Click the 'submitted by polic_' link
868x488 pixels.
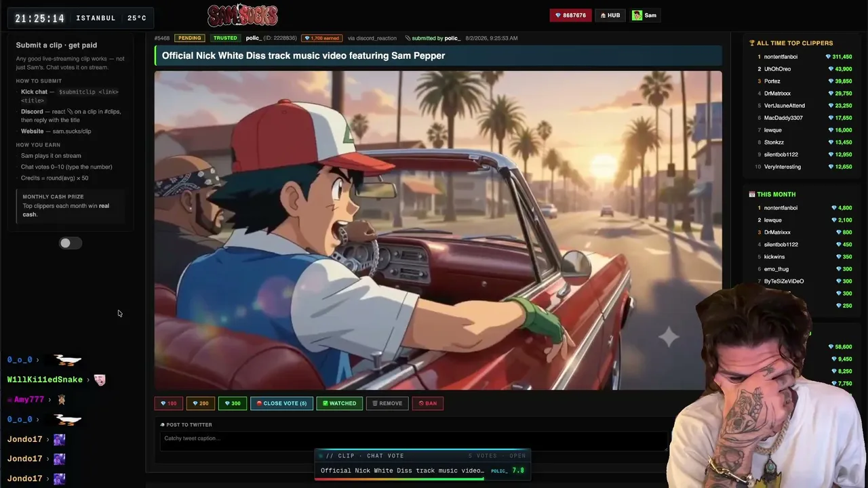[x=436, y=38]
